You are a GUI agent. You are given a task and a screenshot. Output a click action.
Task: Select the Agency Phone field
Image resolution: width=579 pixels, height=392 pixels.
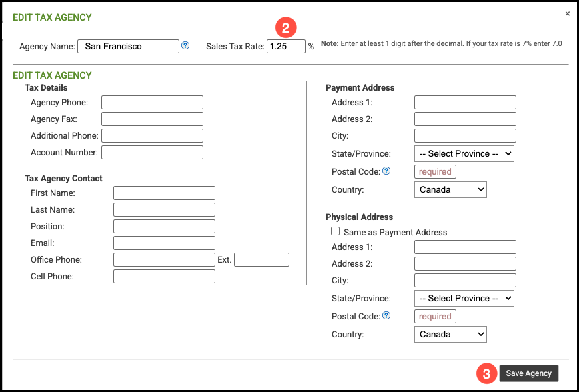pos(153,102)
